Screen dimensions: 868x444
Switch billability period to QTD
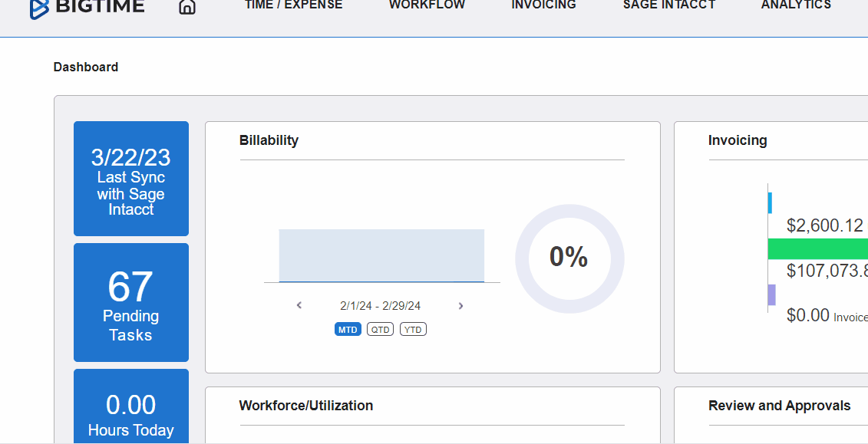[x=380, y=329]
